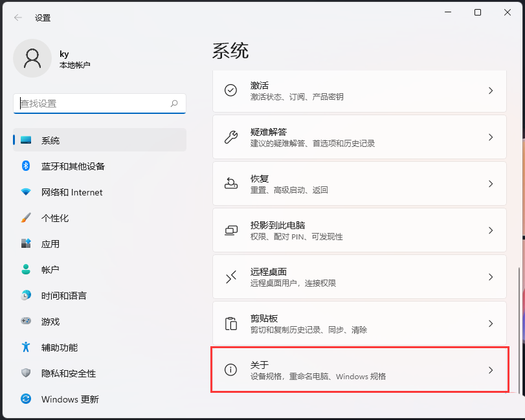Image resolution: width=525 pixels, height=420 pixels.
Task: Click the 激活 checkmark circle icon
Action: coord(231,91)
